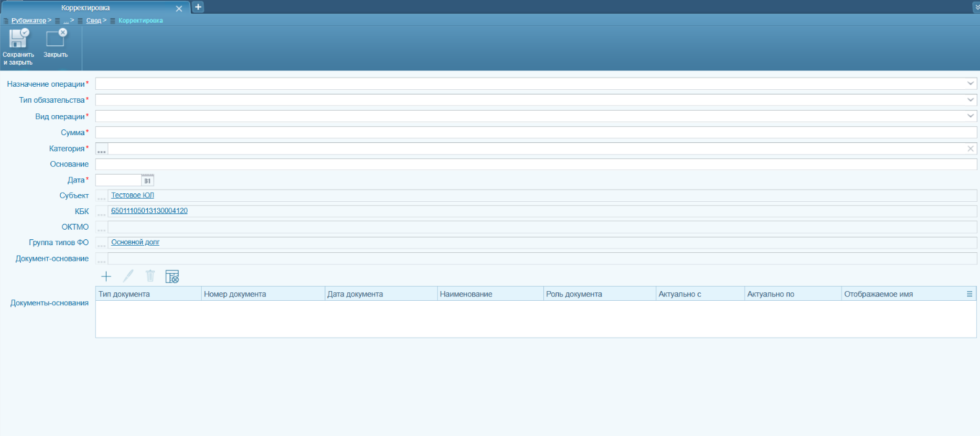The width and height of the screenshot is (980, 436).
Task: Focus the Сумма input field
Action: pos(536,132)
